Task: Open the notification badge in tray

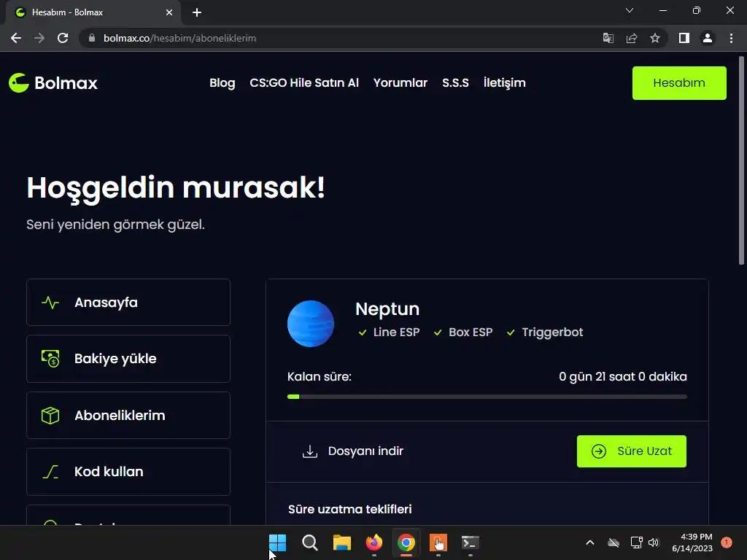Action: tap(726, 542)
